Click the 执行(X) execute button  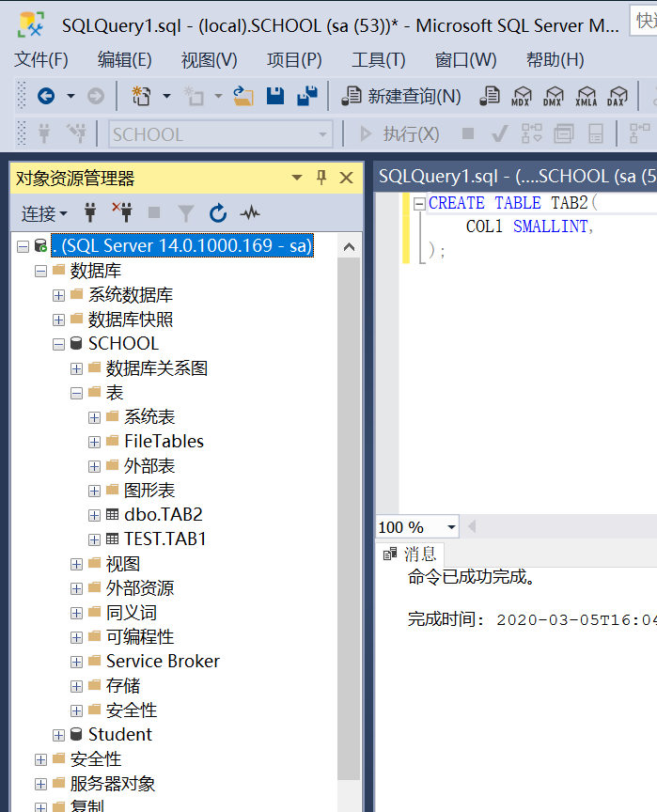pyautogui.click(x=399, y=134)
